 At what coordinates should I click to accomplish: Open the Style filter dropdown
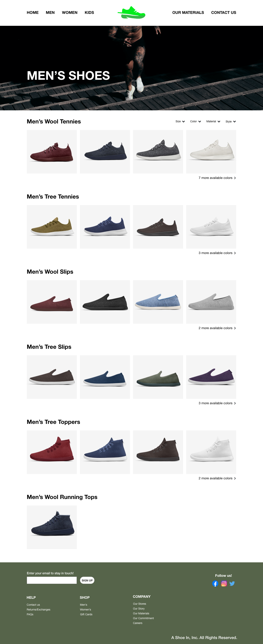click(230, 122)
